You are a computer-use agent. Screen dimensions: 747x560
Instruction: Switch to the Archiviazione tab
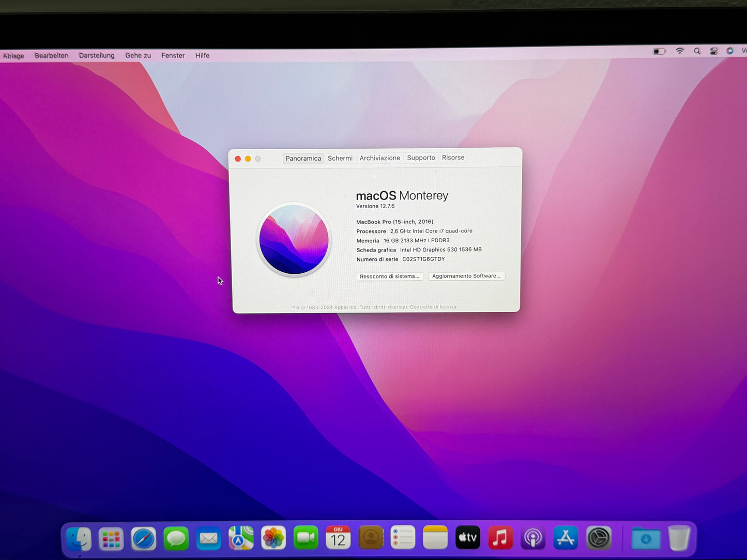pyautogui.click(x=380, y=158)
